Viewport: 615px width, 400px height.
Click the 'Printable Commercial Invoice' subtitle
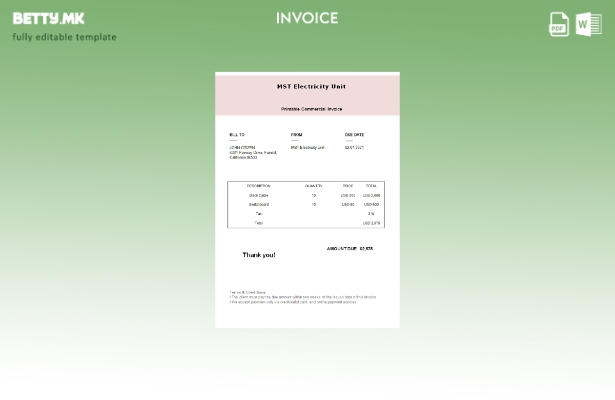311,109
